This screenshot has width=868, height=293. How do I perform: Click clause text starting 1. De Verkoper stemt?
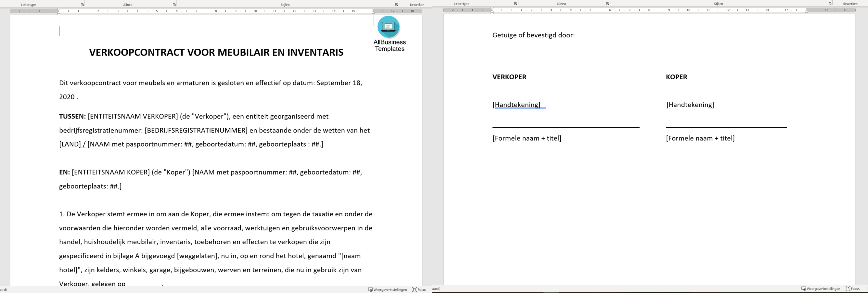[x=216, y=214]
